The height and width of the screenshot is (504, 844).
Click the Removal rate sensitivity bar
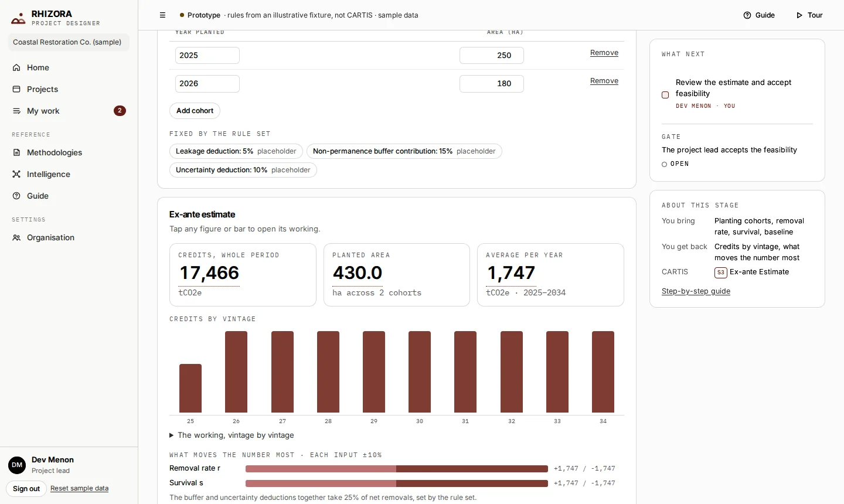397,469
